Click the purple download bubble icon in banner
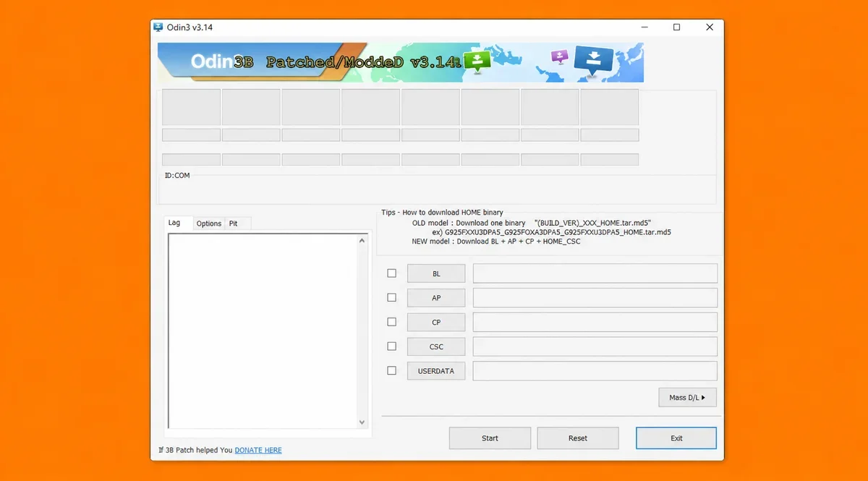 tap(559, 57)
